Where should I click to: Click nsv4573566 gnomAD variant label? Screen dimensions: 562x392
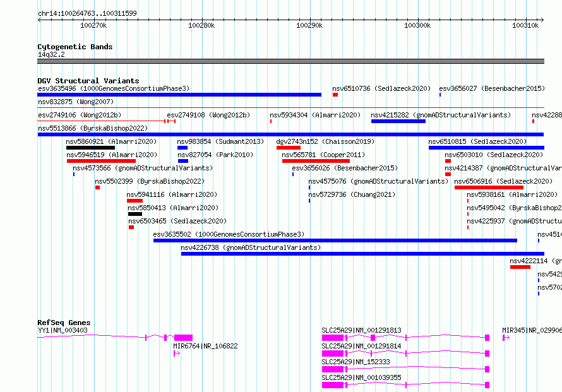(143, 168)
